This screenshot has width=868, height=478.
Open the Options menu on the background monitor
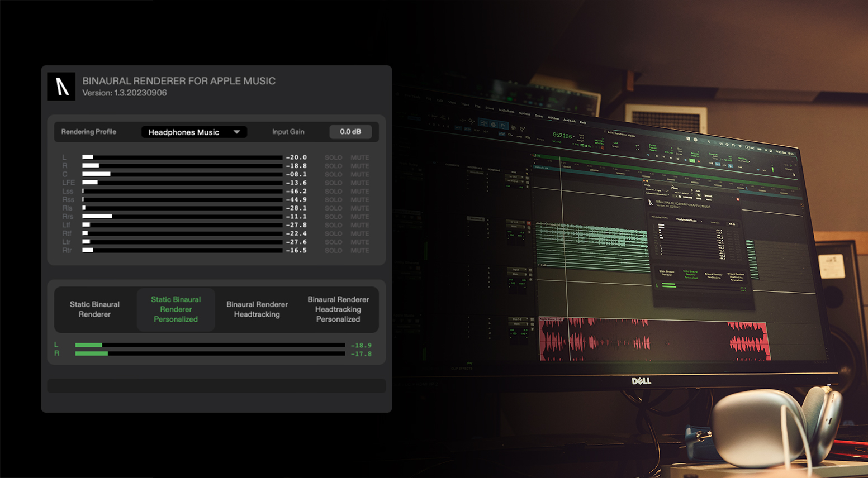524,113
